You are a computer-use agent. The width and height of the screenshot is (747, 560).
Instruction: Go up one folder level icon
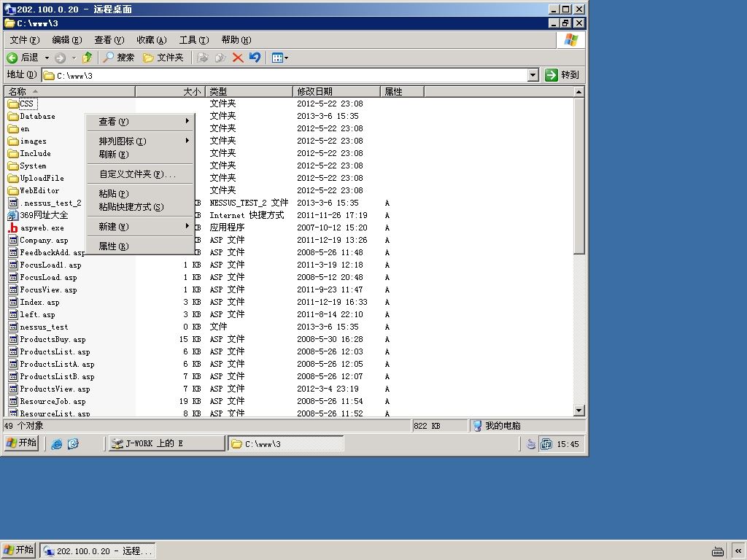tap(87, 58)
